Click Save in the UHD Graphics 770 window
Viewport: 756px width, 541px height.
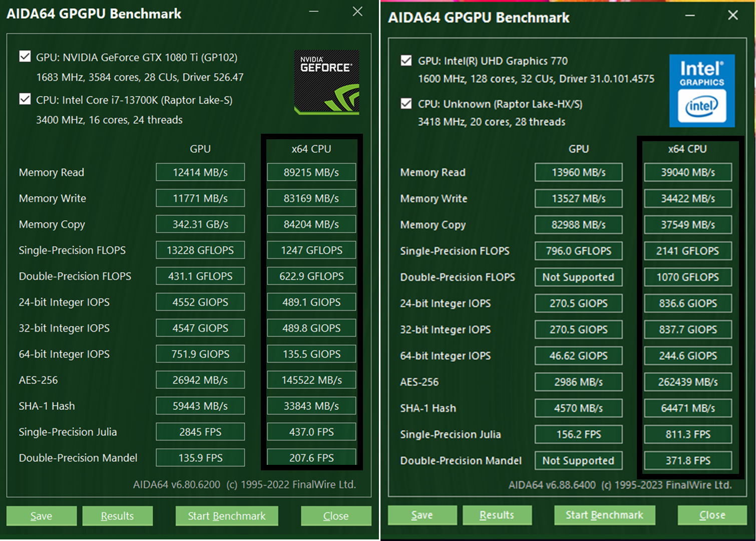click(x=422, y=515)
